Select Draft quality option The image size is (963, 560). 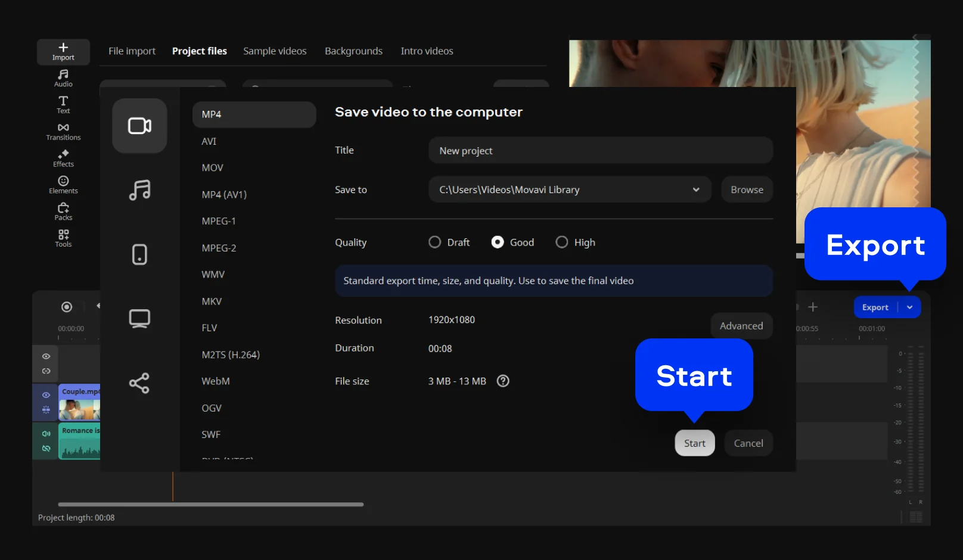(x=435, y=242)
